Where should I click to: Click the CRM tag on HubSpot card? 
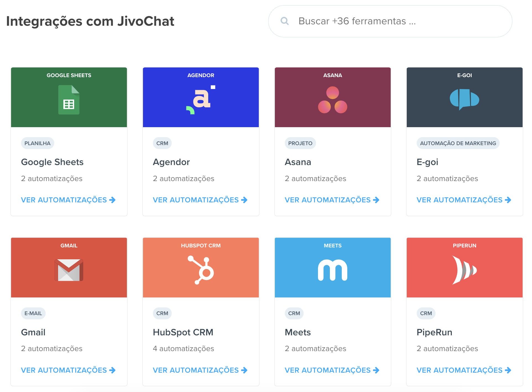click(x=162, y=313)
